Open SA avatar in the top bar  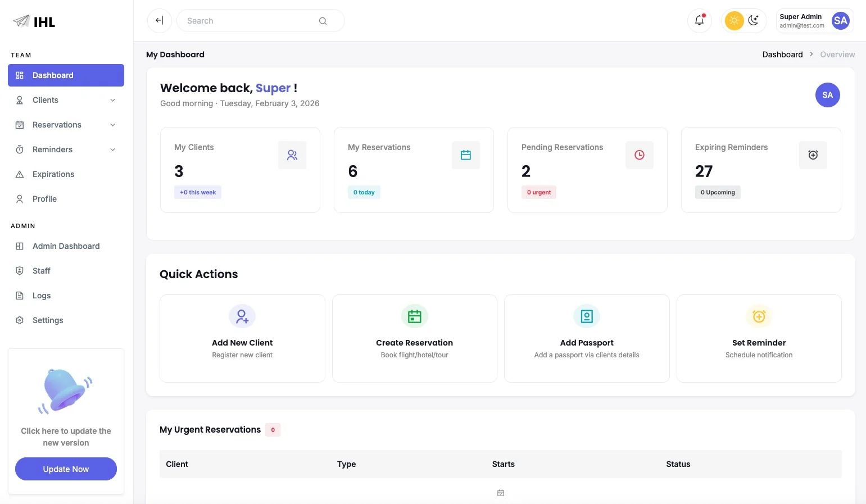[841, 21]
